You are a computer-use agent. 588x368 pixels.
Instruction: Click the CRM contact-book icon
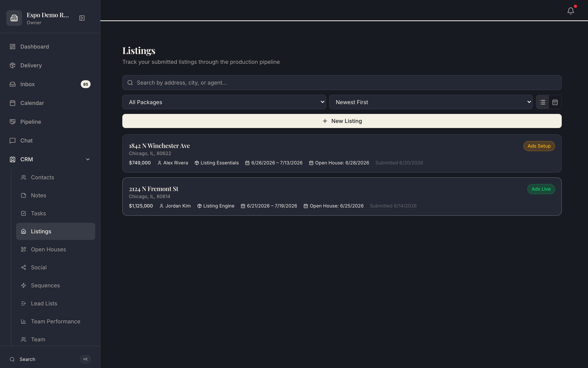pos(12,159)
